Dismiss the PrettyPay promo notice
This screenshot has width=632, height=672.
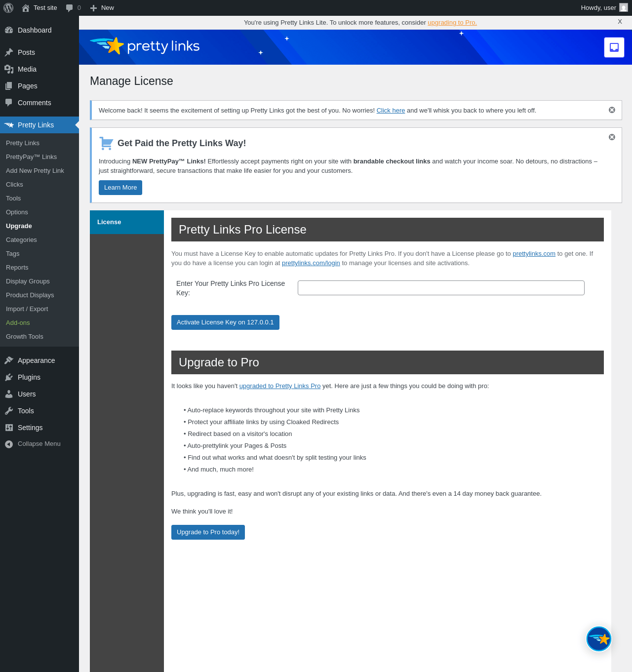point(612,137)
